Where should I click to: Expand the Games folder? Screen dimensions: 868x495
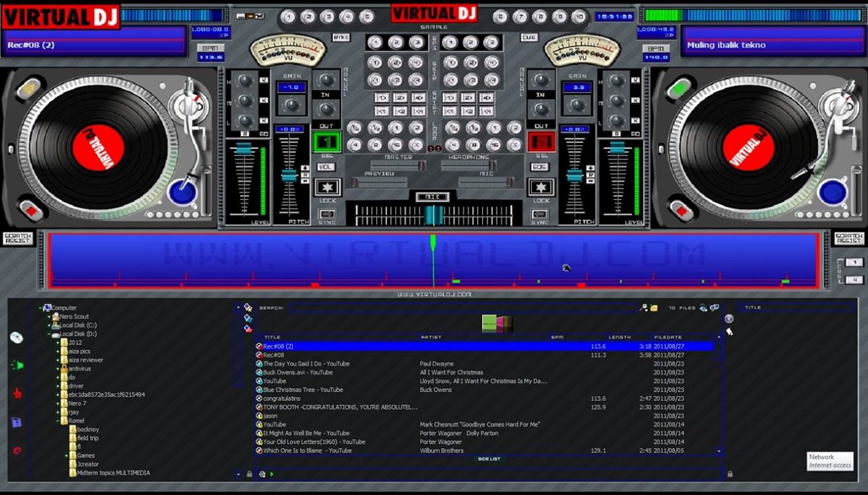(x=67, y=455)
